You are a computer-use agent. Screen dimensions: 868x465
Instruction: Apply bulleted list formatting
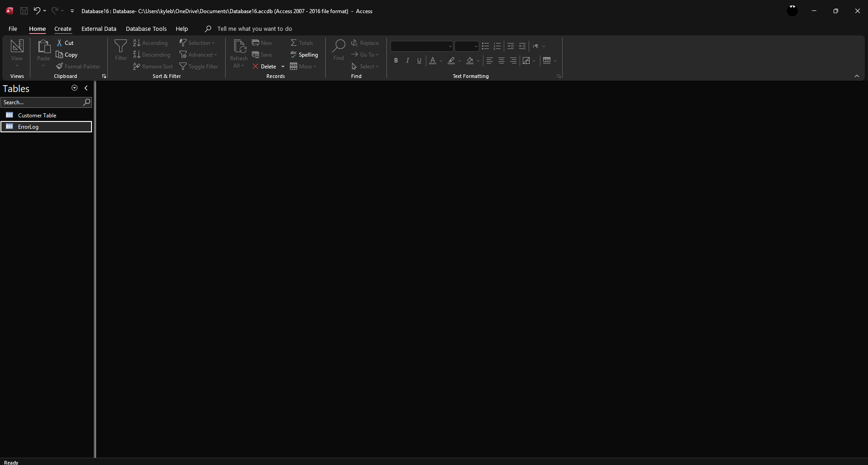[x=485, y=46]
